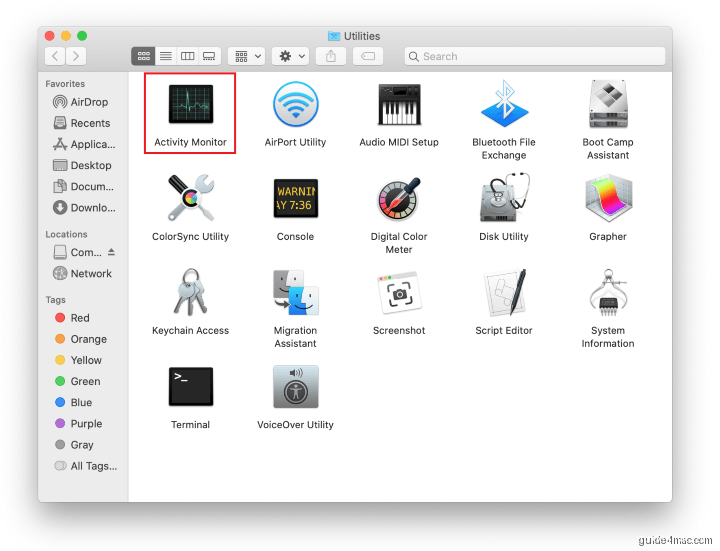Open AirDrop in the sidebar

pyautogui.click(x=81, y=102)
